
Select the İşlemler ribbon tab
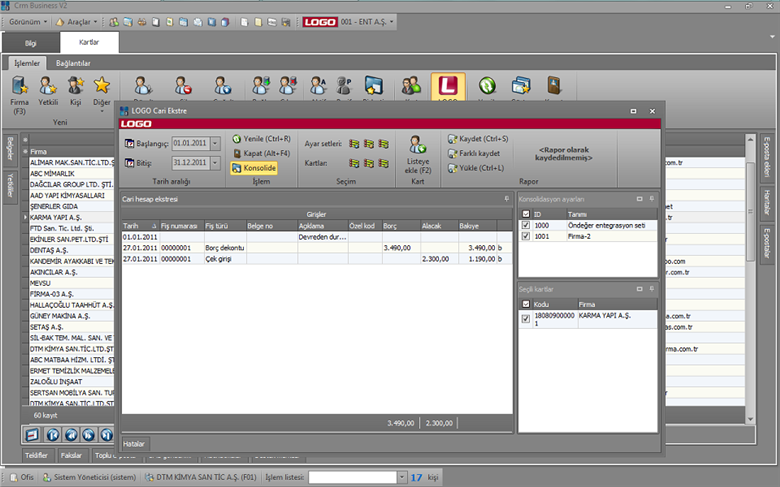click(27, 63)
